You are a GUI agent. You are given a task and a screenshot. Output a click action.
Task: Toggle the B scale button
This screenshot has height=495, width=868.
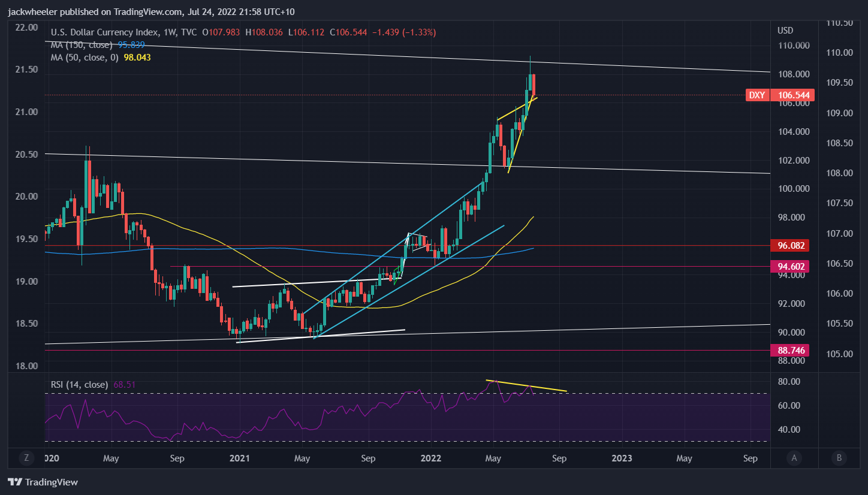(839, 458)
